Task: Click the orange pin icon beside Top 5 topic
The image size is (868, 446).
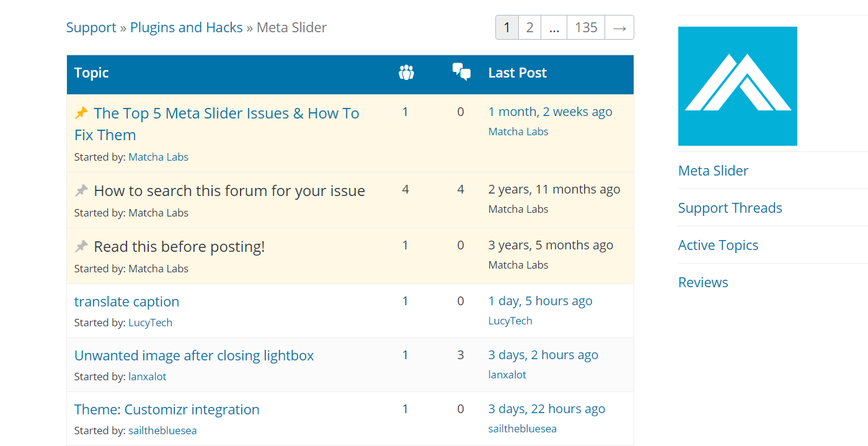Action: click(81, 113)
